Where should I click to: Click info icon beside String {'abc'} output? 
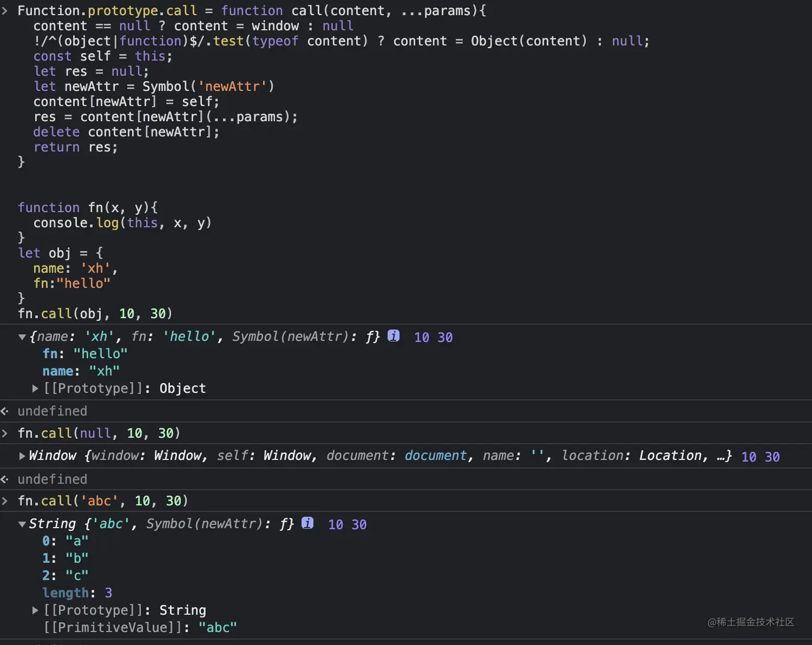pos(307,523)
